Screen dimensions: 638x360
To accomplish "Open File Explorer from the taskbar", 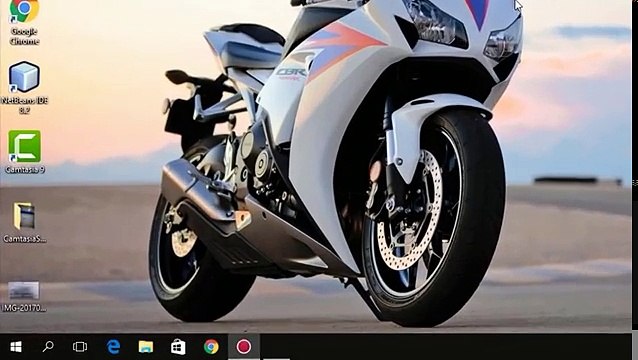I will [x=146, y=347].
